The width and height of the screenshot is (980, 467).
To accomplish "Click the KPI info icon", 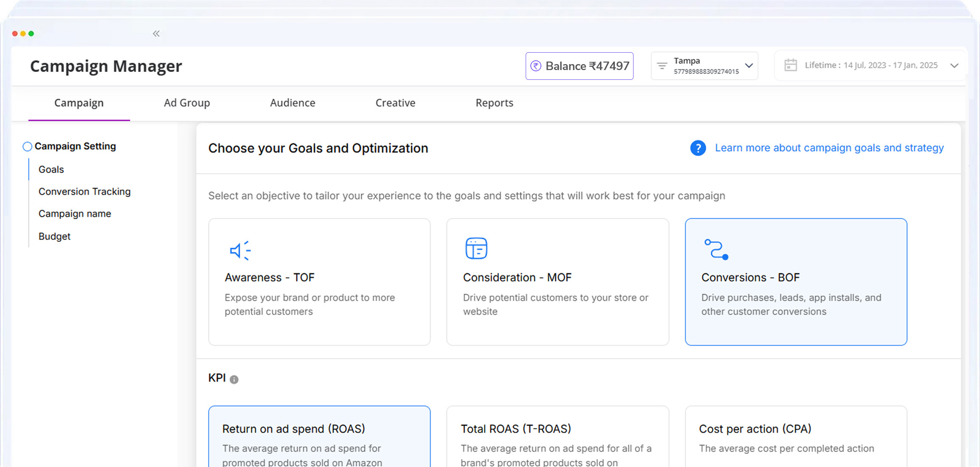I will 234,380.
